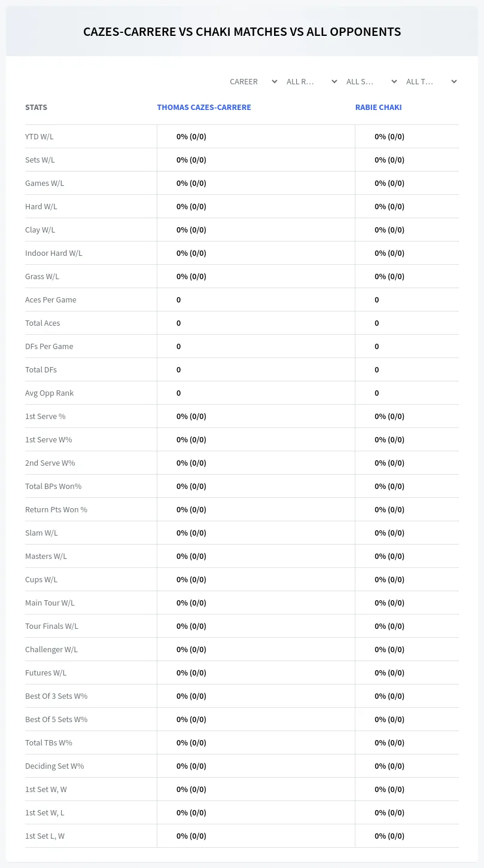Open Rabie Chaki player profile link
The height and width of the screenshot is (868, 484).
379,108
